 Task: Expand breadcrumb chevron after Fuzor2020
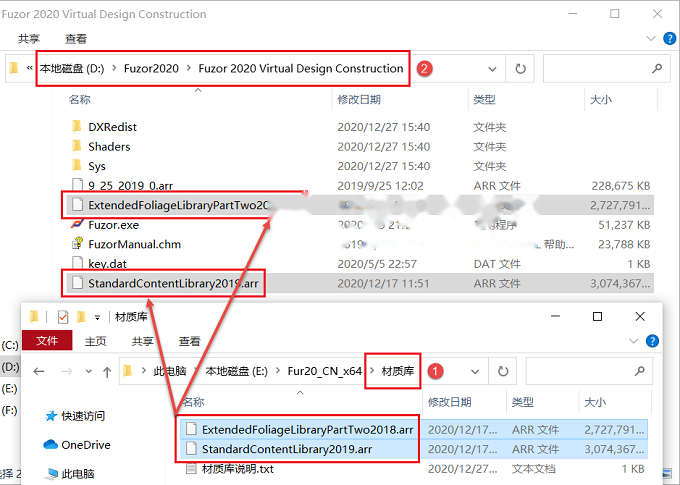pos(189,68)
